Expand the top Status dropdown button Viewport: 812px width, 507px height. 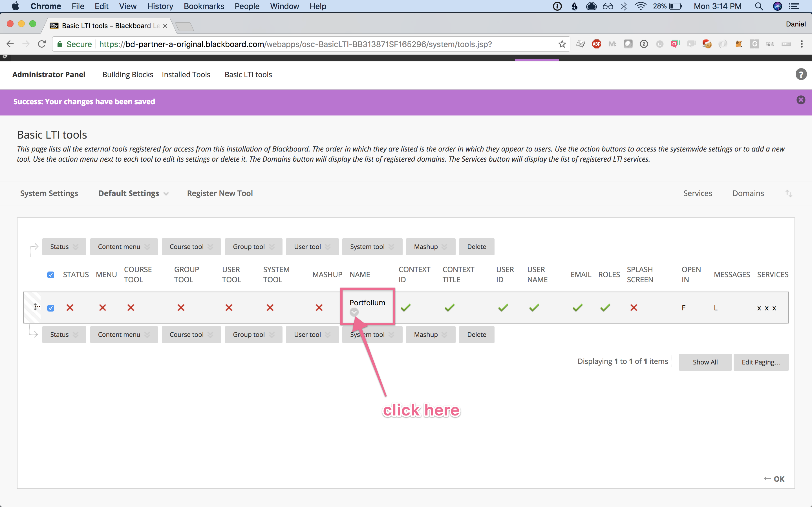(x=64, y=247)
